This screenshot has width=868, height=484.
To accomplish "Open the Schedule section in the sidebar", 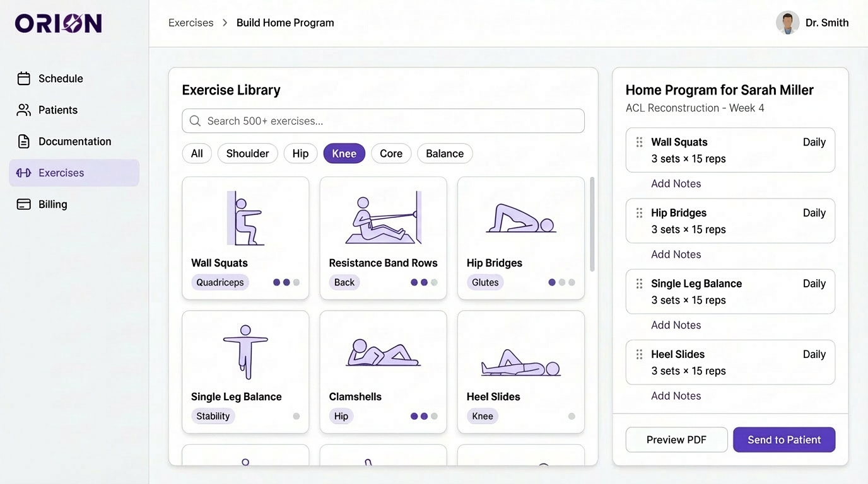I will pos(23,78).
